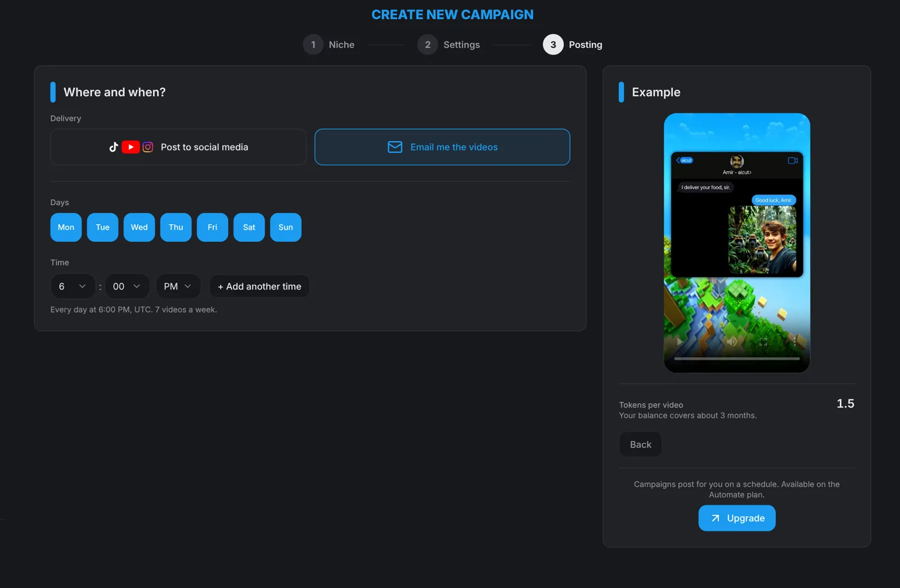
Task: Select Email me the videos option
Action: (442, 147)
